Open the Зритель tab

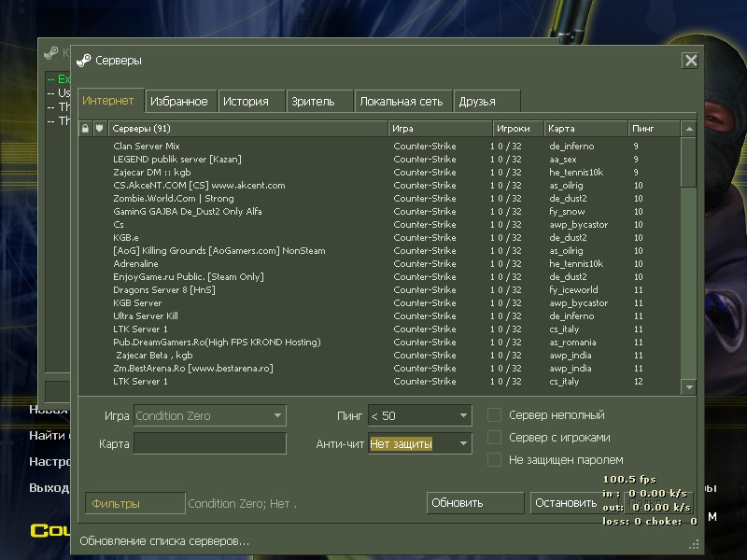319,102
